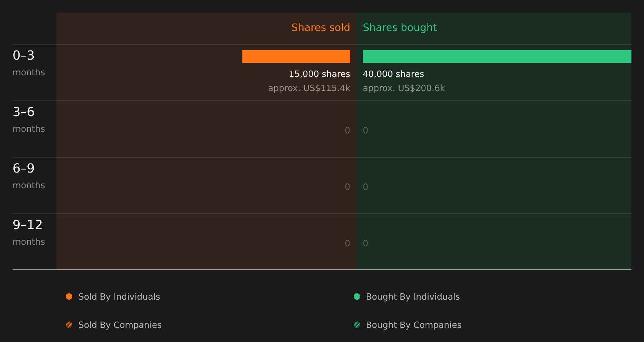Click the orange shares sold bar
The height and width of the screenshot is (342, 644).
click(x=296, y=56)
